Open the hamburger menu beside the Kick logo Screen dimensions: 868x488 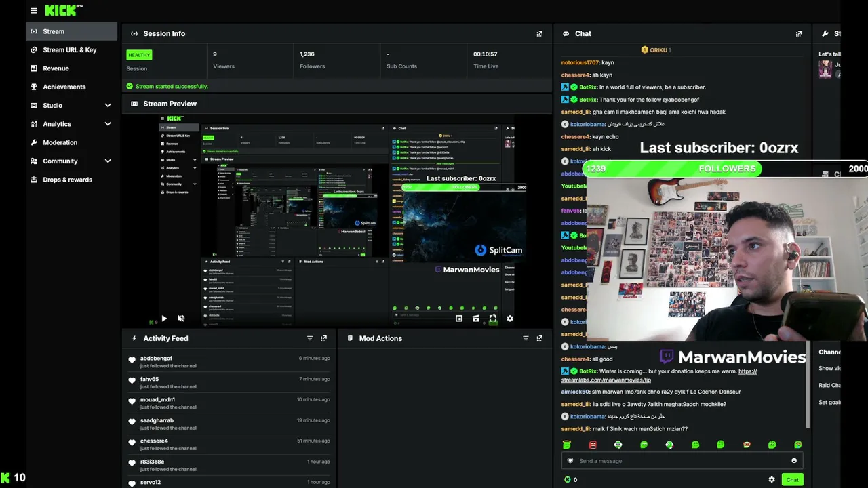[x=34, y=11]
